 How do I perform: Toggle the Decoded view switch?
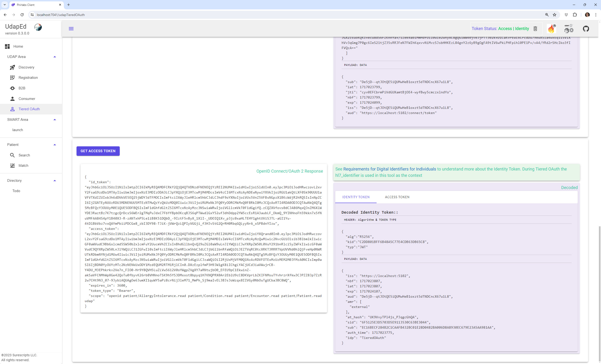point(569,187)
